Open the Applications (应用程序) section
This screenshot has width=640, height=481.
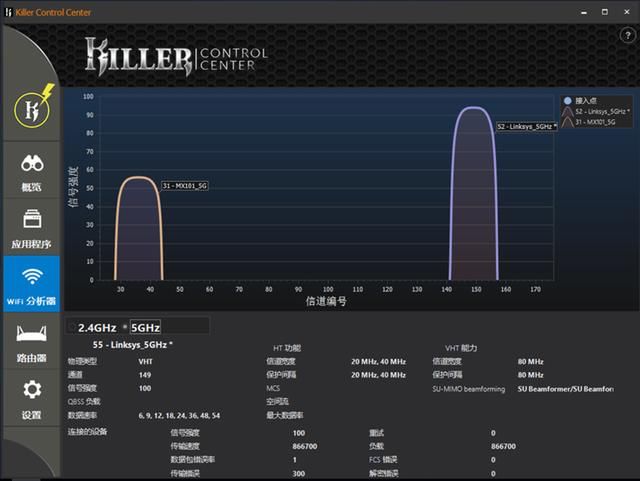tap(31, 227)
